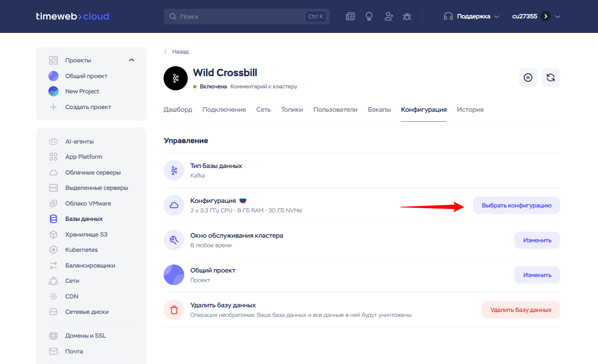This screenshot has height=364, width=598.
Task: Click Изменить for cluster maintenance window
Action: click(x=537, y=240)
